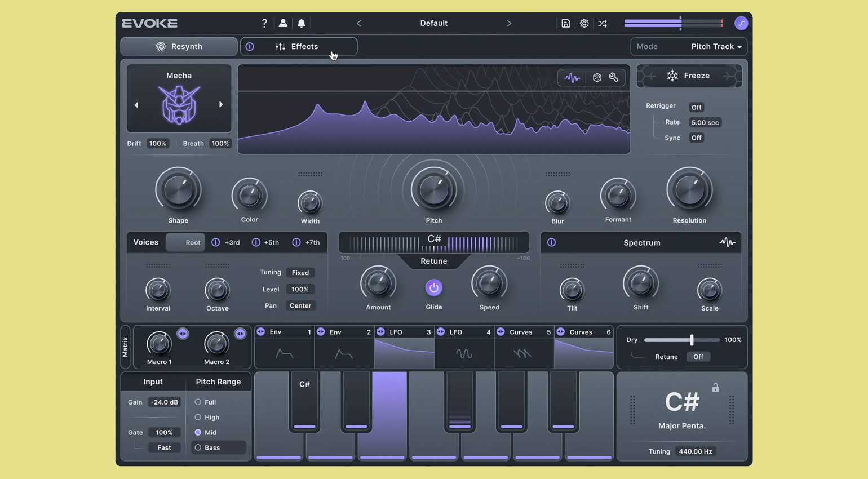Toggle the Glide power button
This screenshot has height=479, width=868.
(433, 288)
